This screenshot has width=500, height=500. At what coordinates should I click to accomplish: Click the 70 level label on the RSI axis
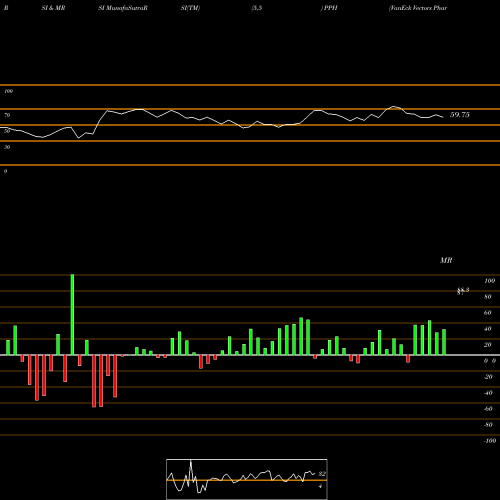coord(7,115)
